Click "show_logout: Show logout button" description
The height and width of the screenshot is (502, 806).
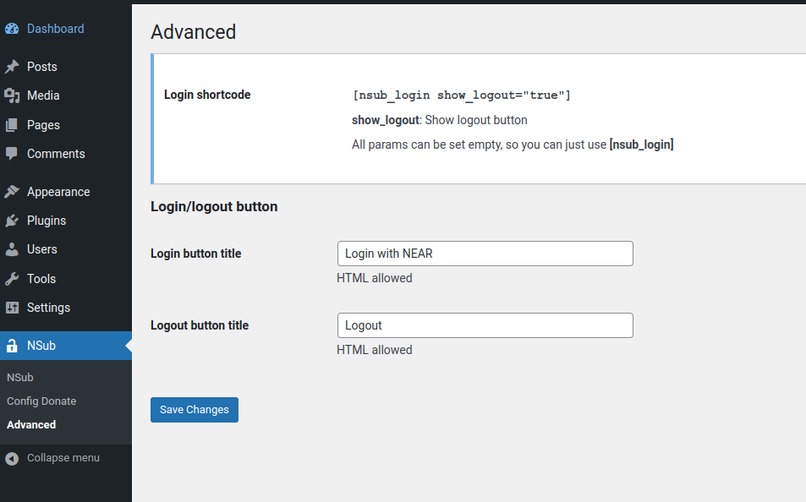coord(439,120)
